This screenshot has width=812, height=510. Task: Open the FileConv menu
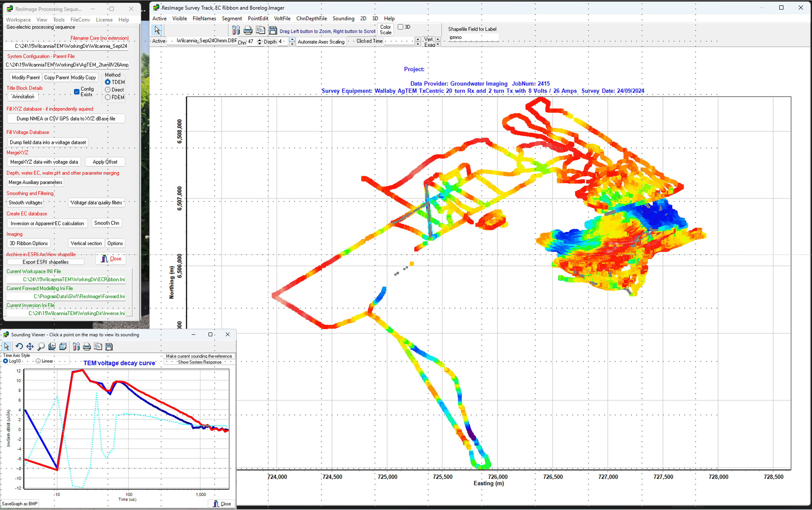click(x=80, y=20)
